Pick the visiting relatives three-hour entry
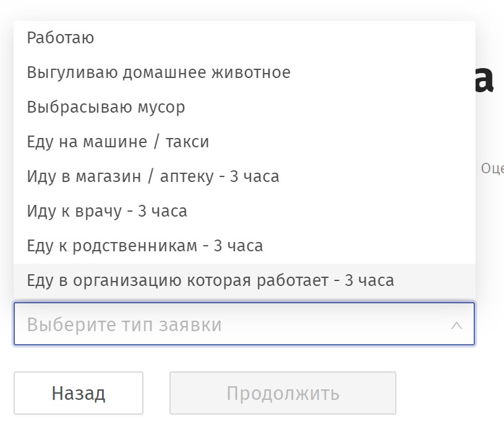This screenshot has height=437, width=504. coord(145,246)
